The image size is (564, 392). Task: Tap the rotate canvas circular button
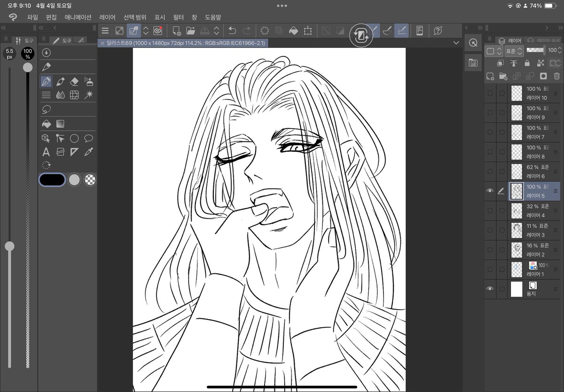361,35
